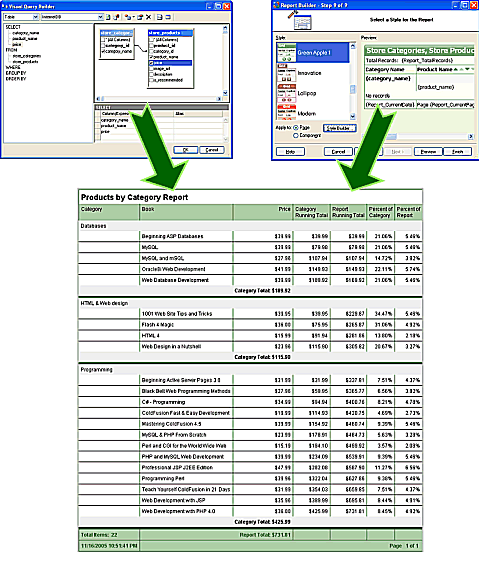Click Help in Report Builder
Image resolution: width=479 pixels, height=566 pixels.
(290, 152)
